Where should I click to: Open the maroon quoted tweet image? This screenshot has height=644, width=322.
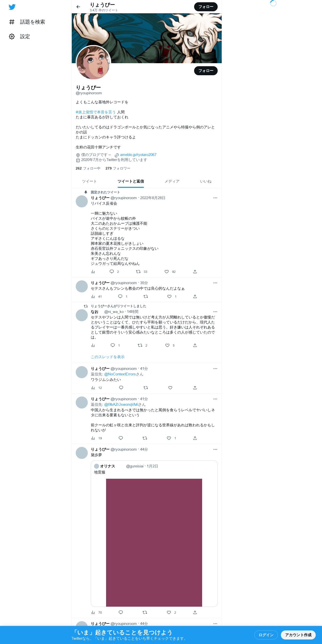(x=154, y=543)
